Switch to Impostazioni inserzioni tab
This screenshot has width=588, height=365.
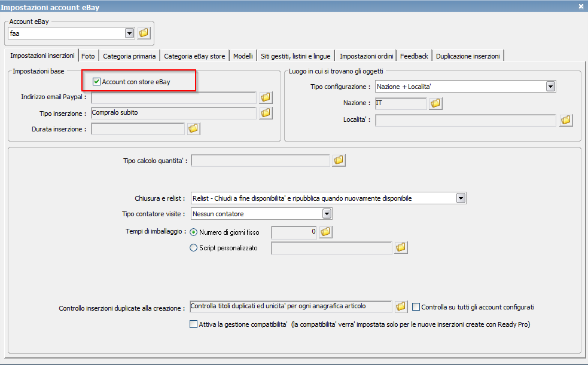[x=42, y=56]
